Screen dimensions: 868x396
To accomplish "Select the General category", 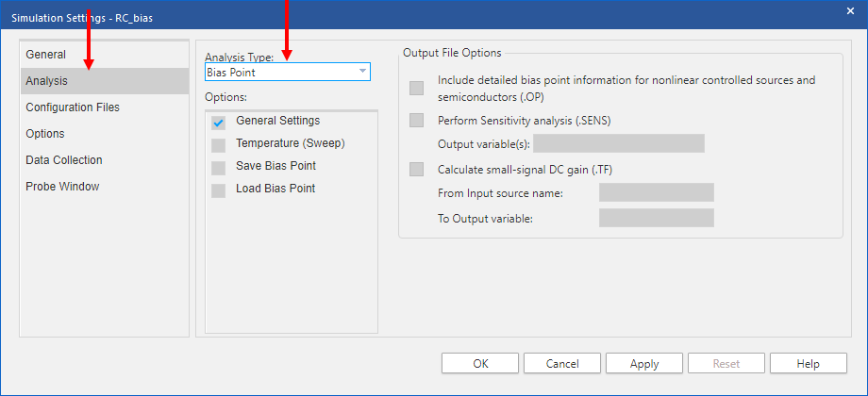I will 105,55.
